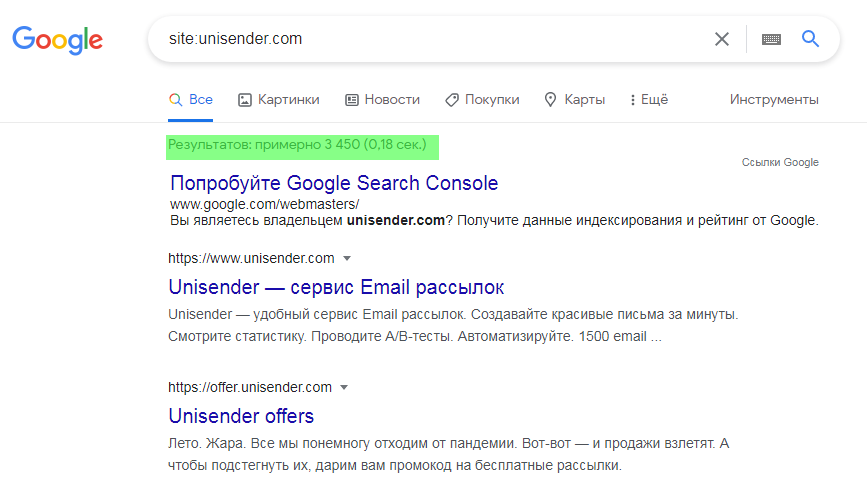Open Unisender — сервис Email рассылок result
867x502 pixels.
(x=336, y=287)
